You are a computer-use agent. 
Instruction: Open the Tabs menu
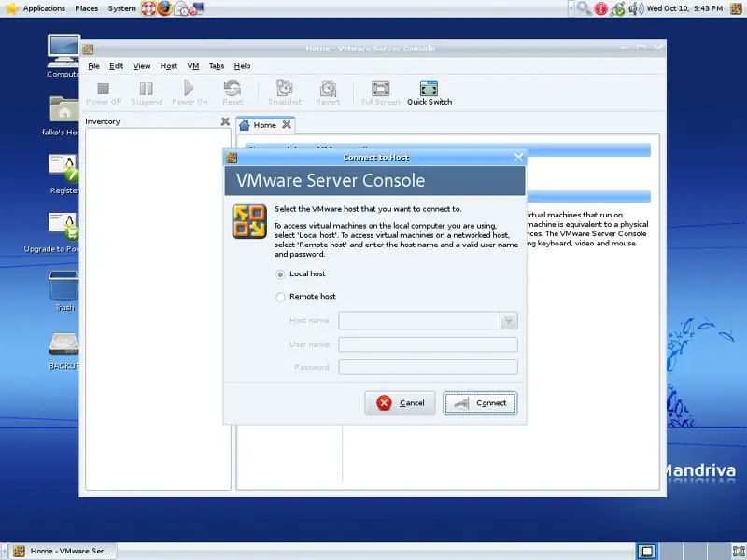[x=217, y=66]
